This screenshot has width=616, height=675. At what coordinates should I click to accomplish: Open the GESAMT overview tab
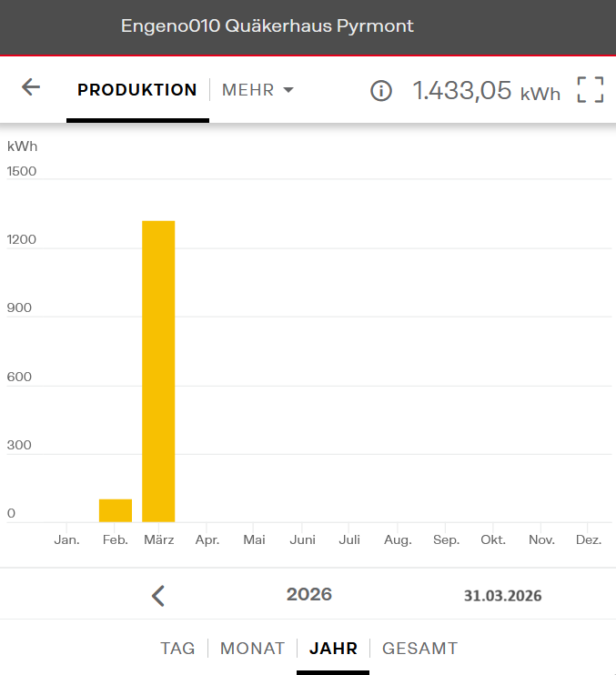pos(419,649)
